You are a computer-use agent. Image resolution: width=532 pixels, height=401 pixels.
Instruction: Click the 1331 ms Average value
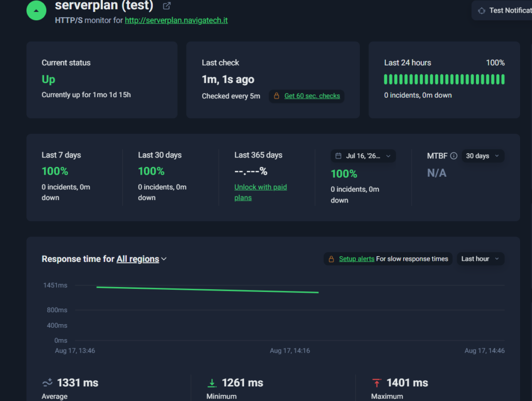click(78, 383)
